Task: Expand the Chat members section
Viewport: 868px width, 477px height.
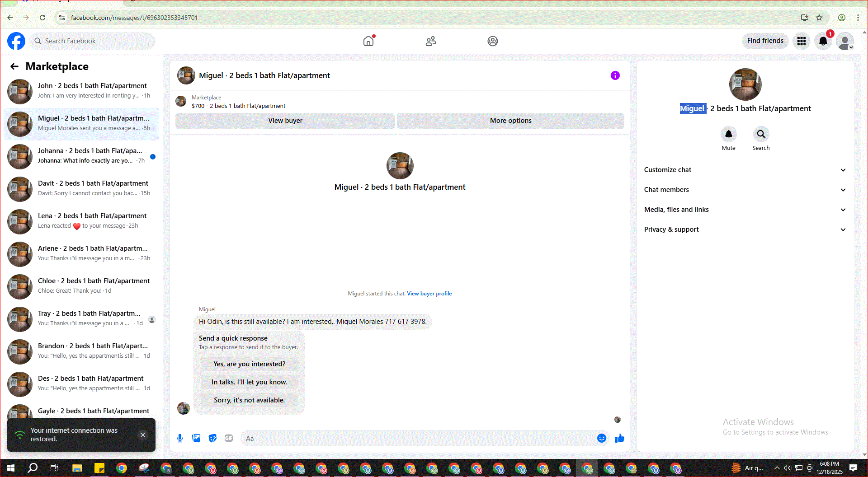Action: [745, 190]
